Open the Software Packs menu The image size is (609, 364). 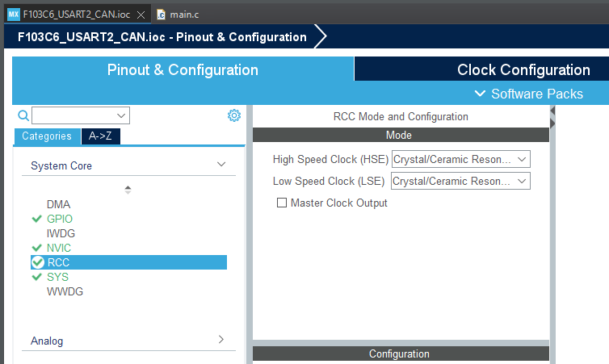pos(529,94)
